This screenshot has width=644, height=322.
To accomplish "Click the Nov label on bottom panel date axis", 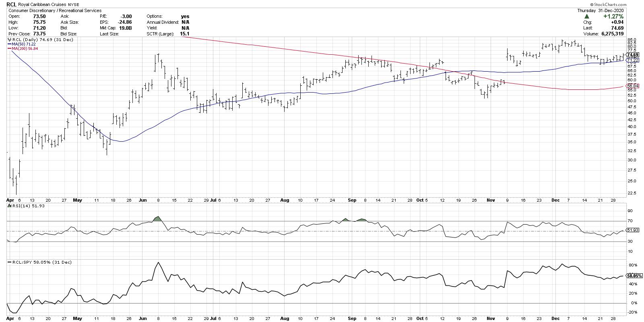I will tap(491, 318).
